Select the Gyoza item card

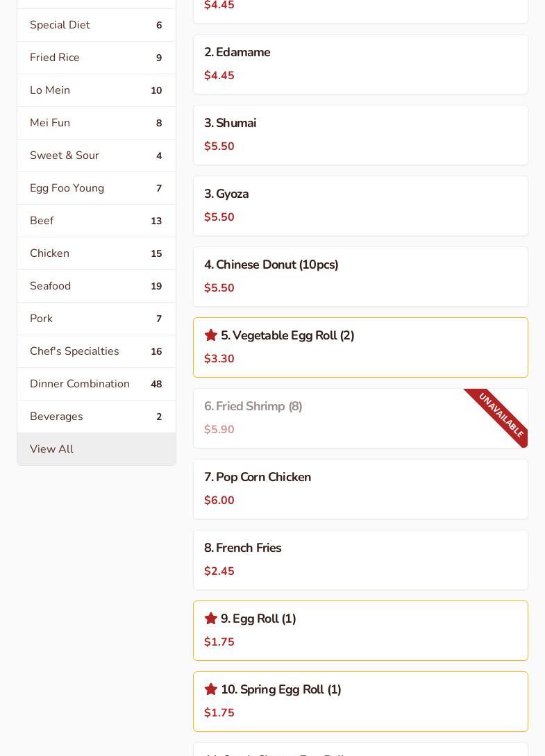click(360, 205)
